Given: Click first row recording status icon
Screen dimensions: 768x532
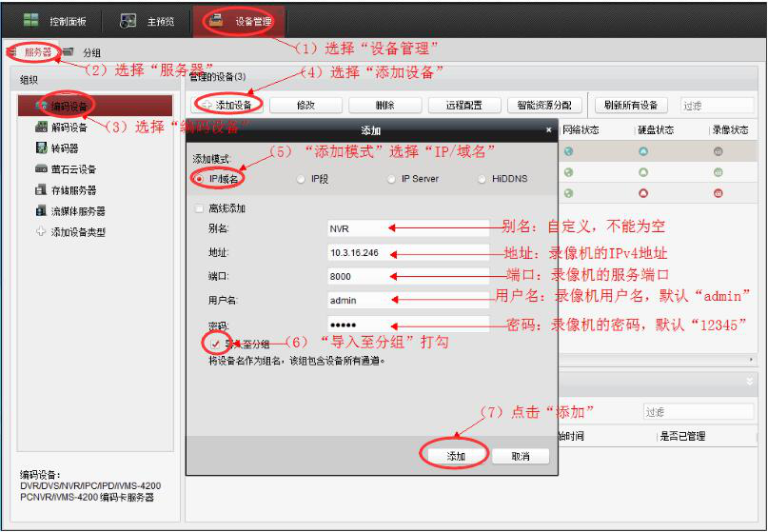Looking at the screenshot, I should [719, 151].
